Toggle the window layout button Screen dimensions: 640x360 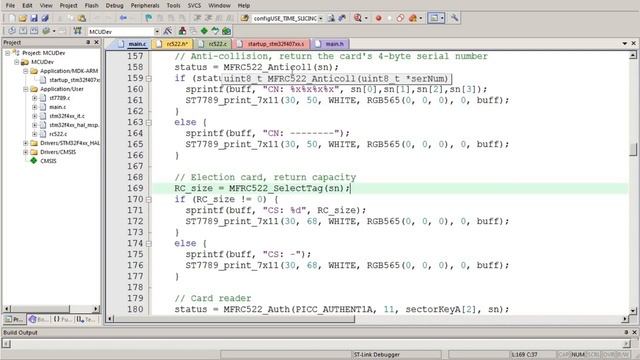[434, 18]
